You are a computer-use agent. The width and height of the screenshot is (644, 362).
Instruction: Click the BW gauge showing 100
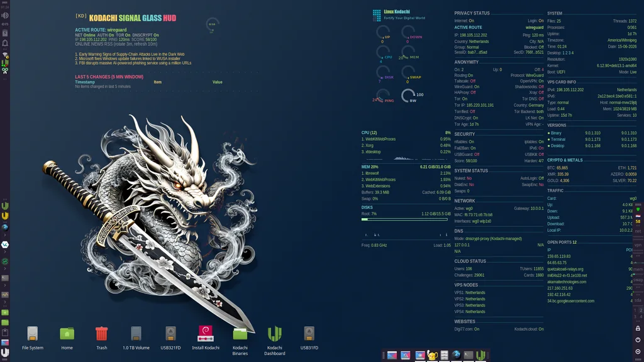point(408,96)
